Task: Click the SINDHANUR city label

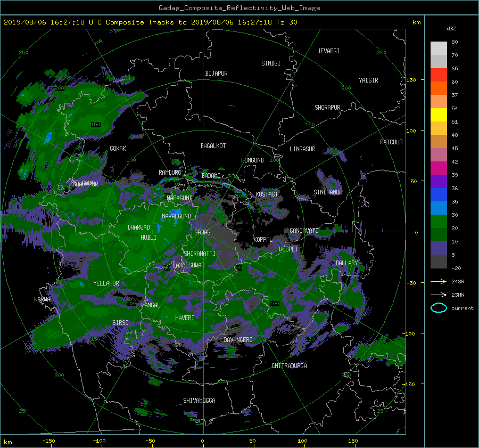Action: click(x=328, y=192)
